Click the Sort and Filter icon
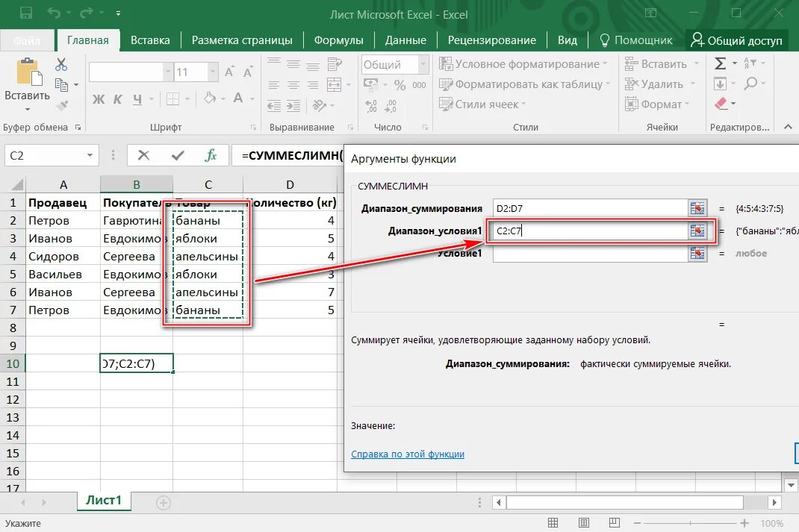This screenshot has height=532, width=799. [x=750, y=63]
